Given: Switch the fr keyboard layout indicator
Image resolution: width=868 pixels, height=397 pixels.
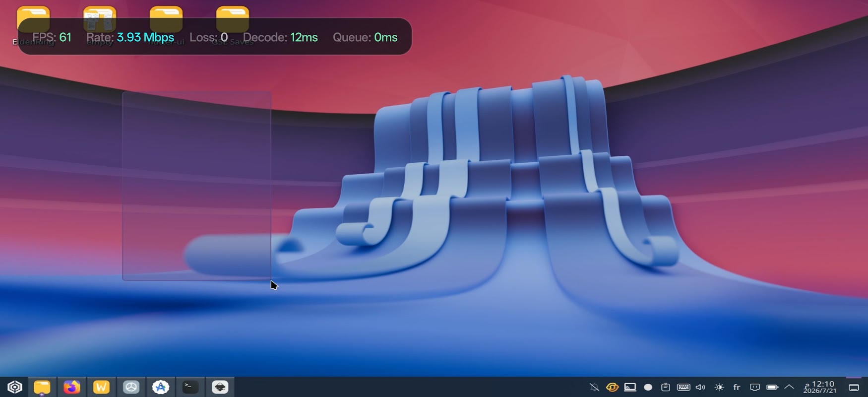Looking at the screenshot, I should tap(737, 387).
